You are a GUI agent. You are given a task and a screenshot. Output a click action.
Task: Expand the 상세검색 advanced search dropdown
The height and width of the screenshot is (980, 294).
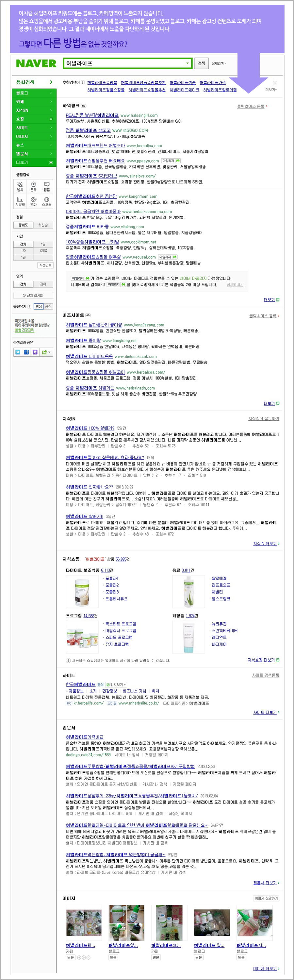pos(219,63)
